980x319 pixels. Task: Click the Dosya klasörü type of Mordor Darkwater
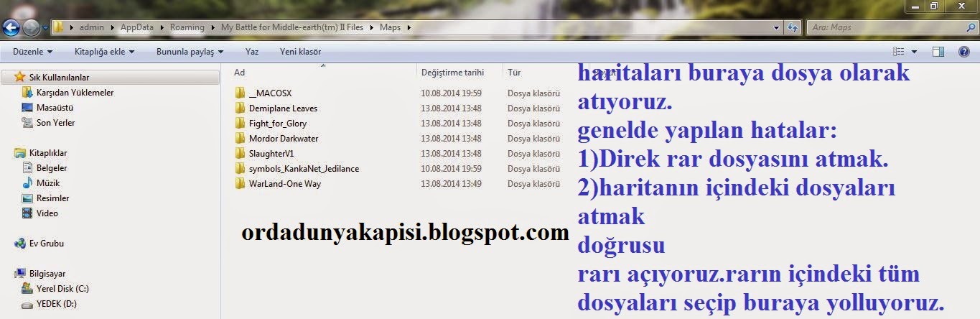click(x=533, y=139)
